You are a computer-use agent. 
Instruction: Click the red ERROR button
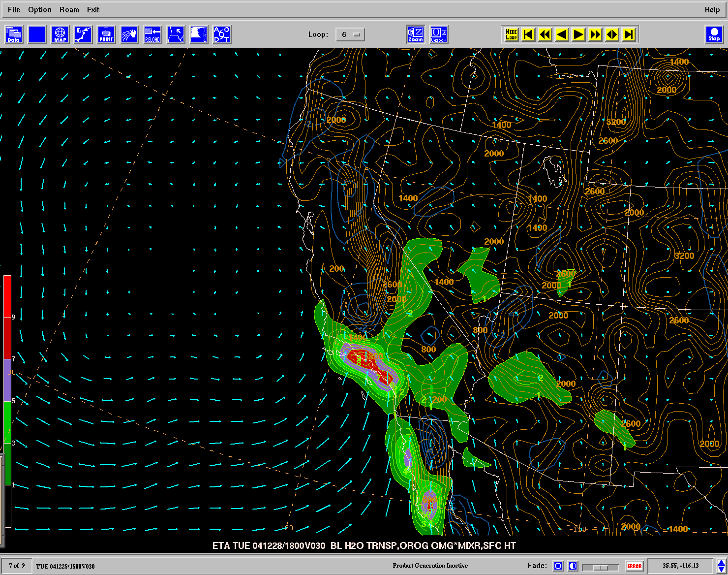pyautogui.click(x=634, y=566)
